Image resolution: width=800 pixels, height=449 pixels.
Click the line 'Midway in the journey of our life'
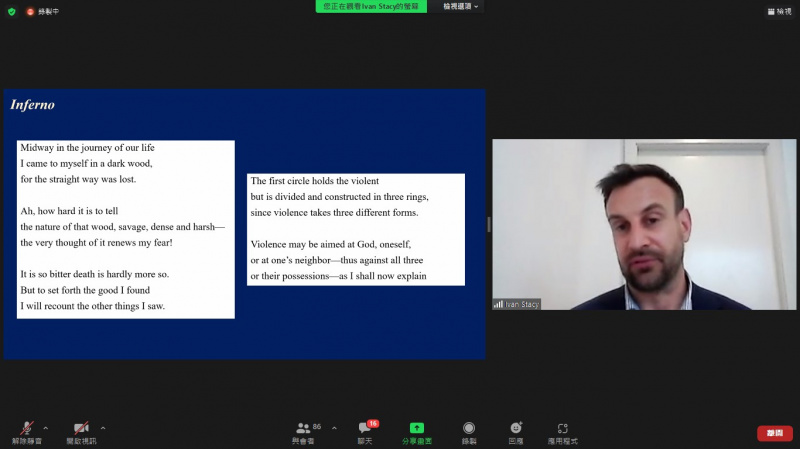(x=87, y=147)
